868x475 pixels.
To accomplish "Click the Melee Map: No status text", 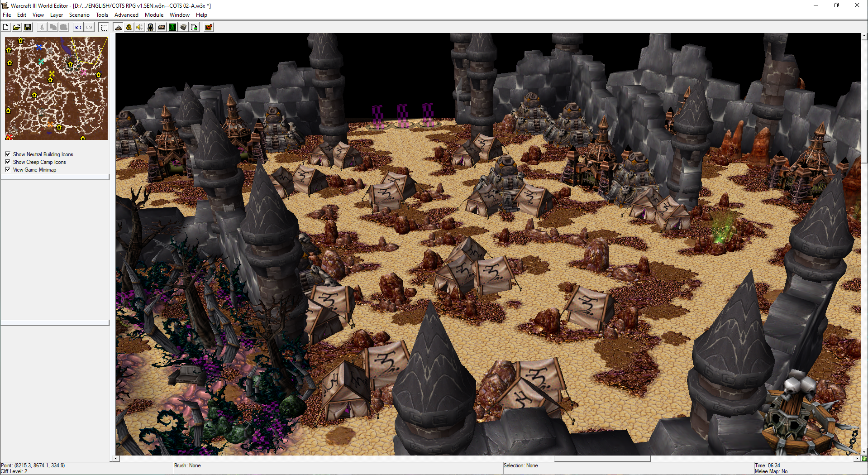I will coord(771,471).
